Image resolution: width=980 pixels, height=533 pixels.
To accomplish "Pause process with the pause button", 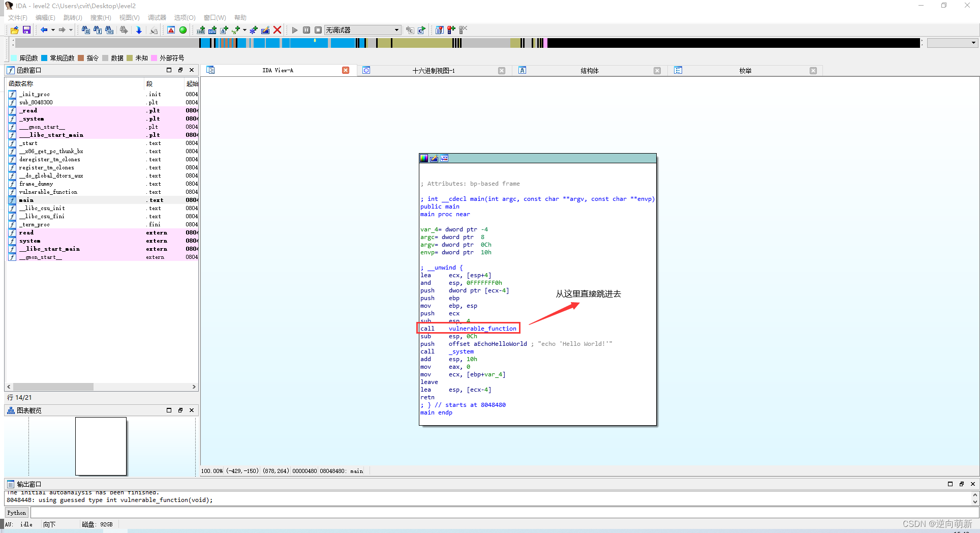I will point(307,30).
